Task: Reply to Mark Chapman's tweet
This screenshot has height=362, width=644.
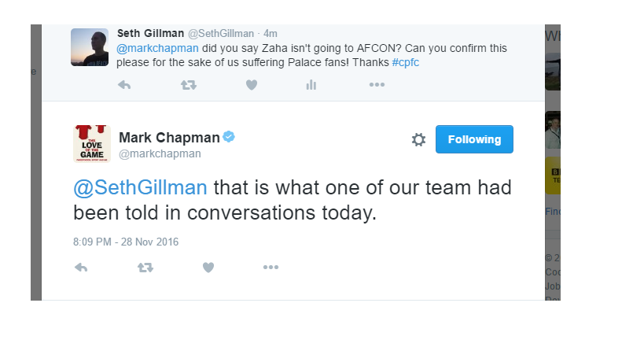Action: [81, 268]
